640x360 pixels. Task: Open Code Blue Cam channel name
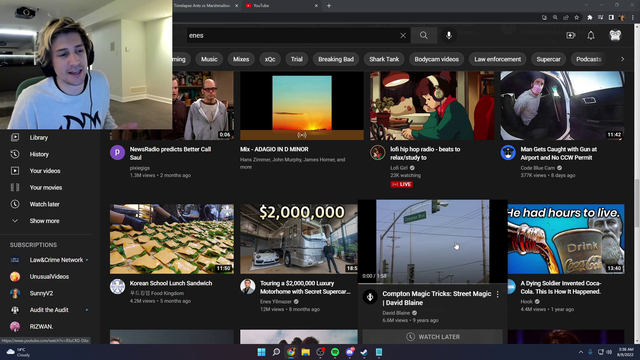[x=538, y=168]
